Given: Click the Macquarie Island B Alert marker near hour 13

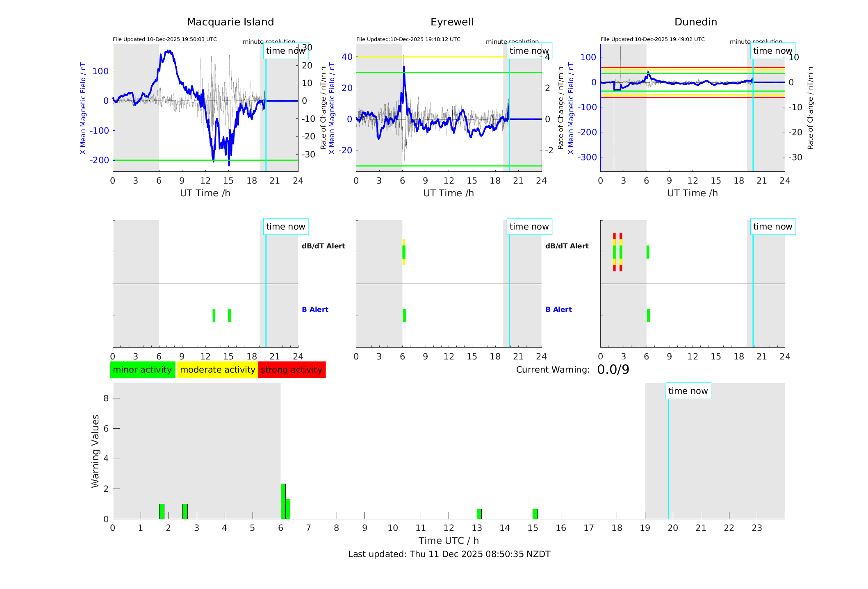Looking at the screenshot, I should (x=214, y=316).
